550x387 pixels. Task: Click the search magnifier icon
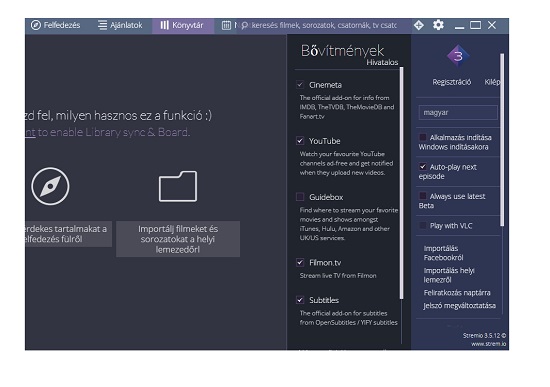pos(245,26)
